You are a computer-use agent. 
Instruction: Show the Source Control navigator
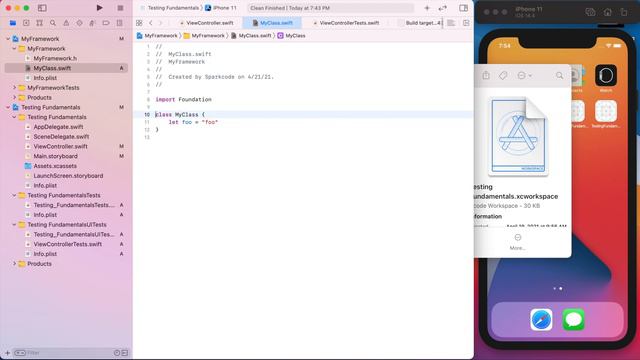(26, 23)
